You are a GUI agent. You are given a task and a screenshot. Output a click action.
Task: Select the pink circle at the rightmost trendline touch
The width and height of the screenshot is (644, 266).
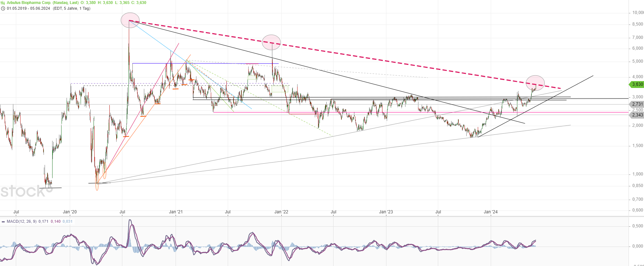[x=535, y=83]
